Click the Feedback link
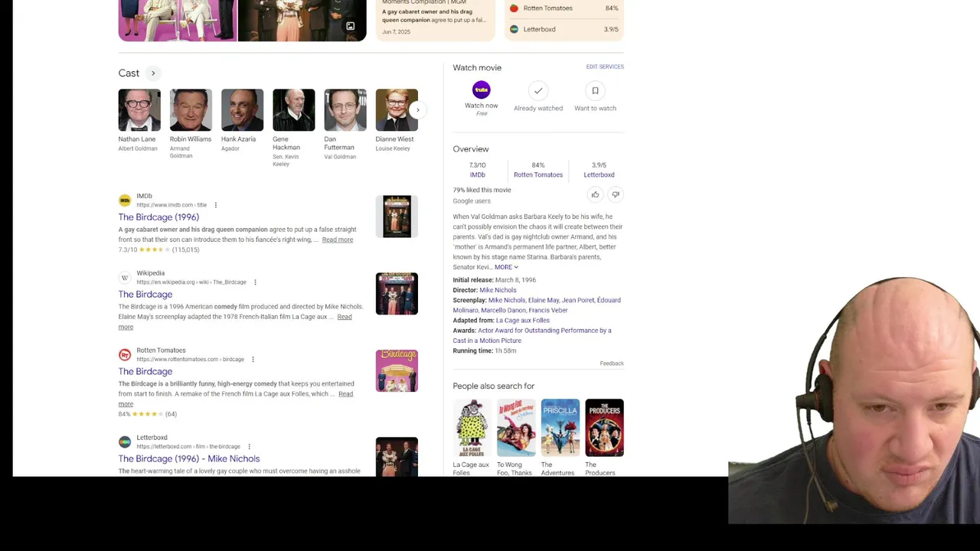The height and width of the screenshot is (551, 980). coord(612,364)
